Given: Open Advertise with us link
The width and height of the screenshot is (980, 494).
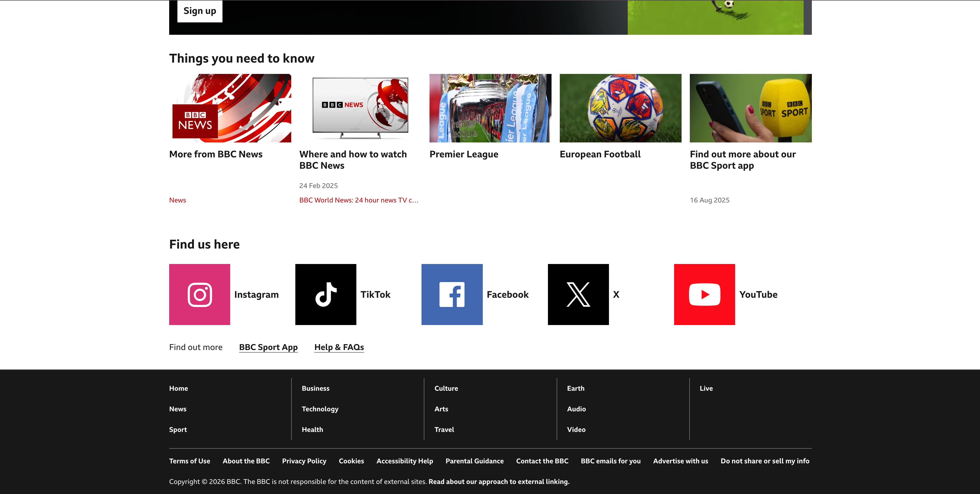Looking at the screenshot, I should coord(681,461).
